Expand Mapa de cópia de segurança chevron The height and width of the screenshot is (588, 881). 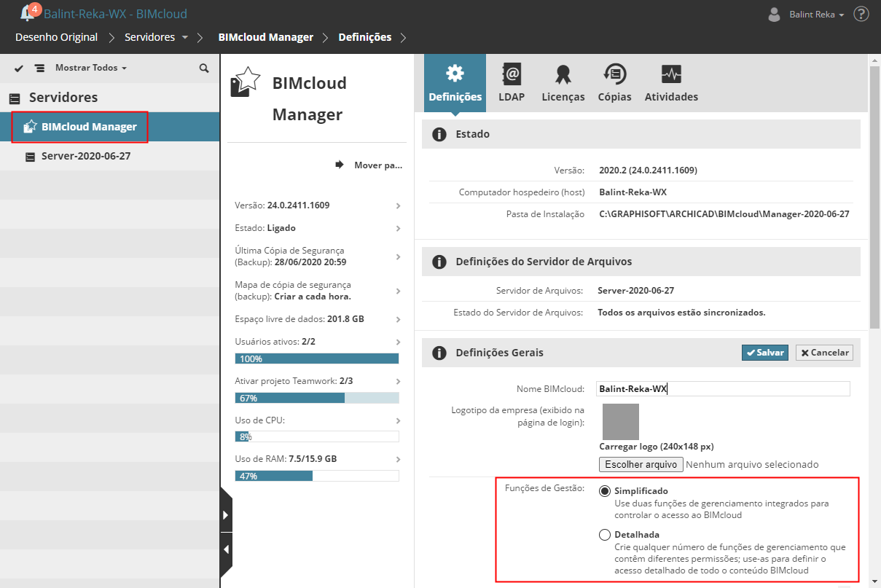click(x=398, y=291)
